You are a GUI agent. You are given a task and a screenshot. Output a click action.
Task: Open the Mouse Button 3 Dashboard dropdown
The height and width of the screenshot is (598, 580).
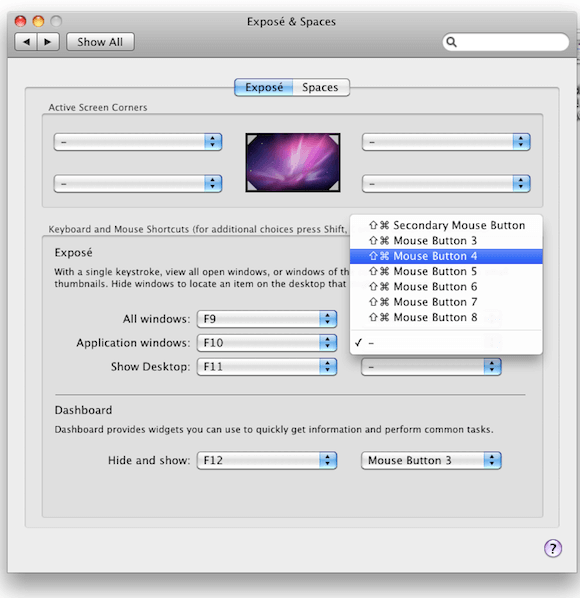coord(431,460)
